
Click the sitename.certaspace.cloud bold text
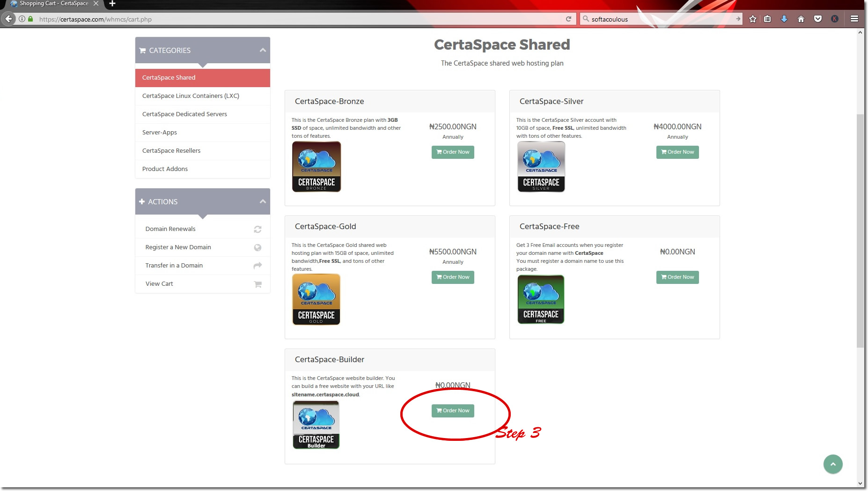click(x=325, y=394)
